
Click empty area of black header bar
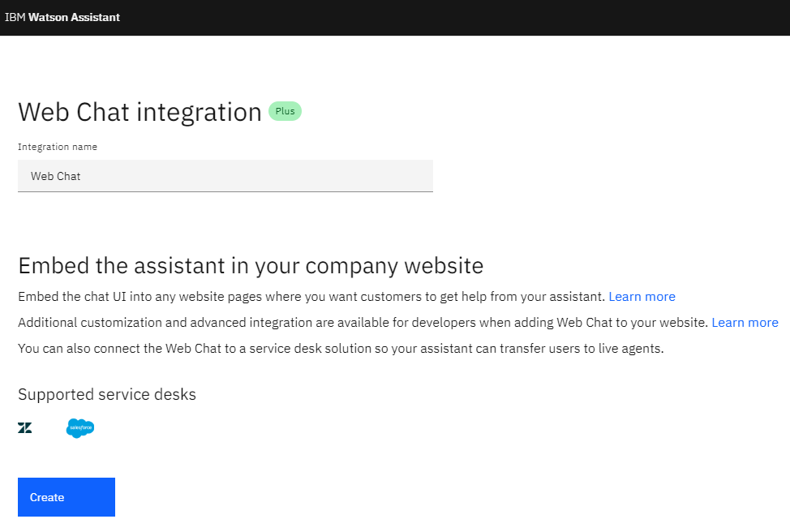[454, 17]
